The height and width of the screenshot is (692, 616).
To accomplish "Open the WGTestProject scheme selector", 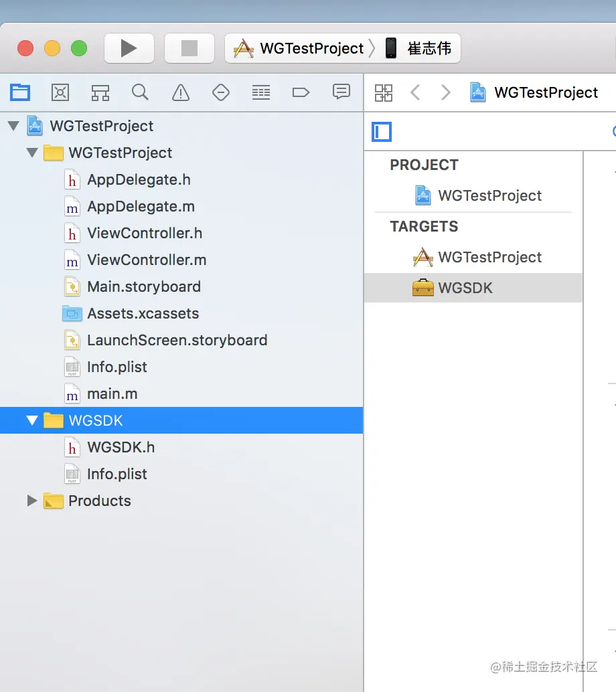I will click(303, 48).
